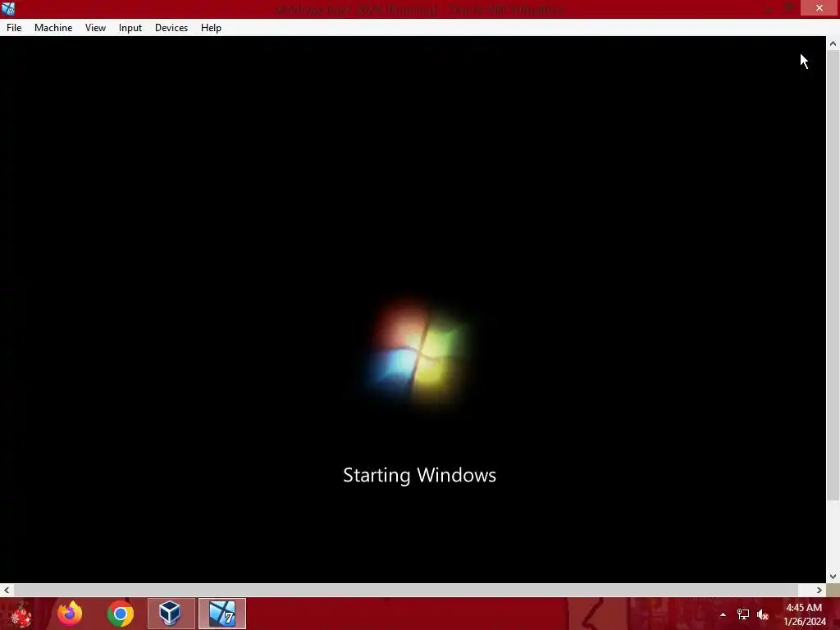Show hidden system tray icons
This screenshot has width=840, height=630.
coord(723,615)
